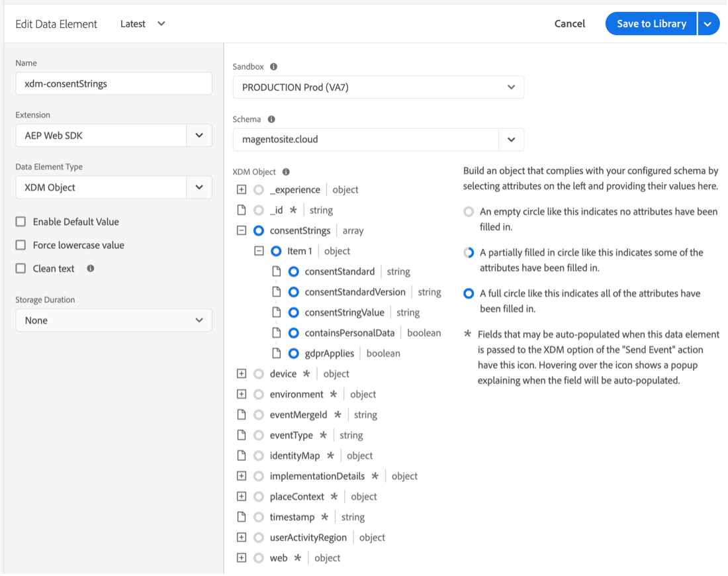Screen dimensions: 728x576
Task: Toggle Force lowercase value checkbox
Action: [x=21, y=245]
